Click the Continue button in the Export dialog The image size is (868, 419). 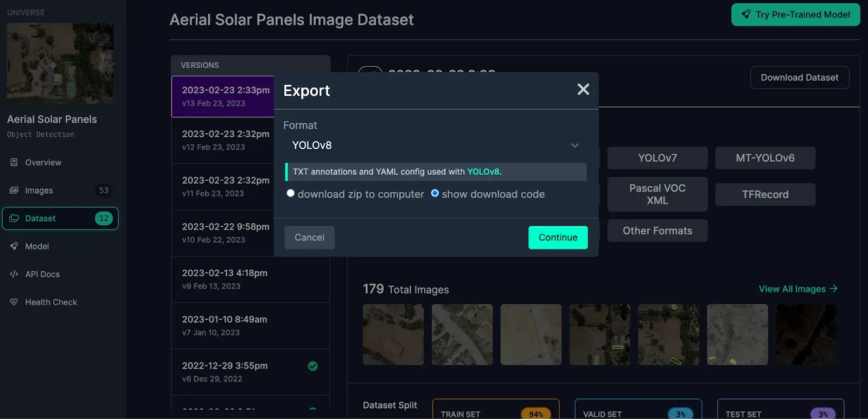coord(558,238)
